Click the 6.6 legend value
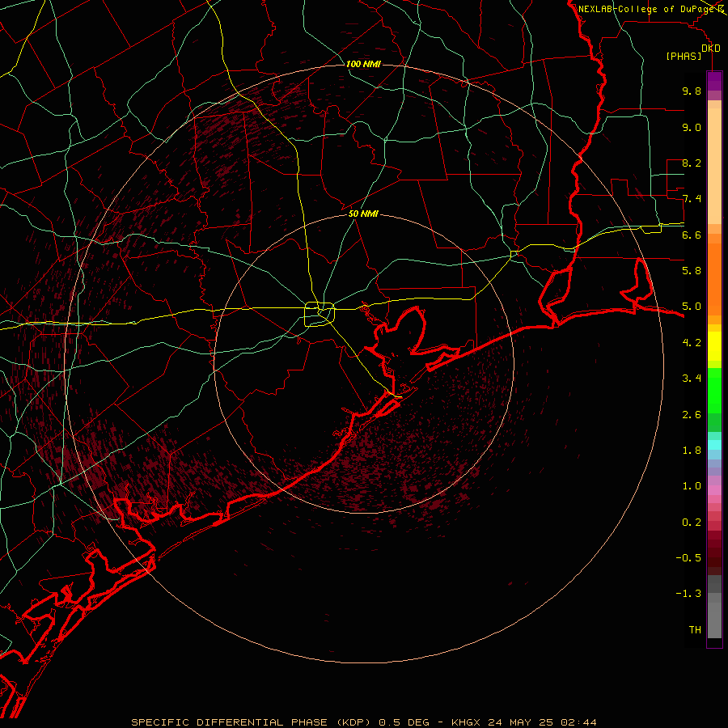 (692, 235)
